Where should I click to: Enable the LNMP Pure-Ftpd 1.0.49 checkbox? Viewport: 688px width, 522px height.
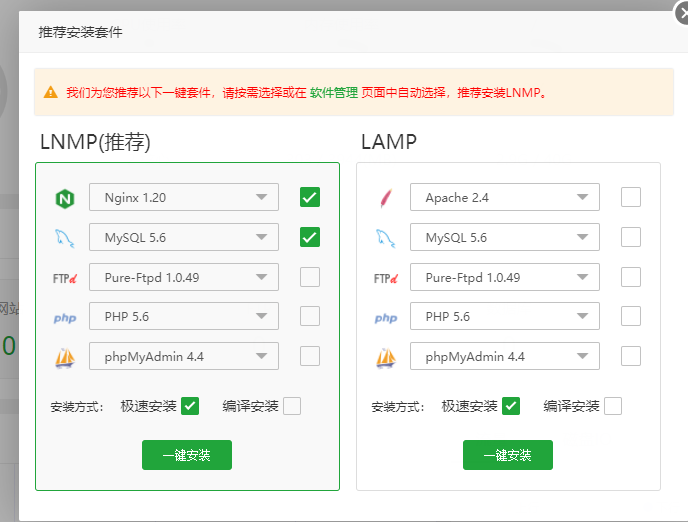pos(310,277)
